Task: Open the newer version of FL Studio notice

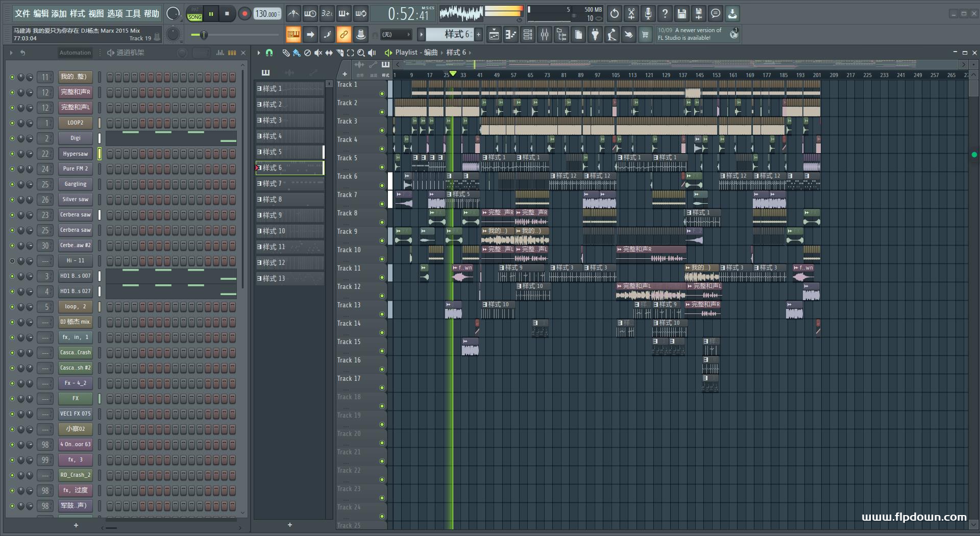Action: [x=697, y=34]
